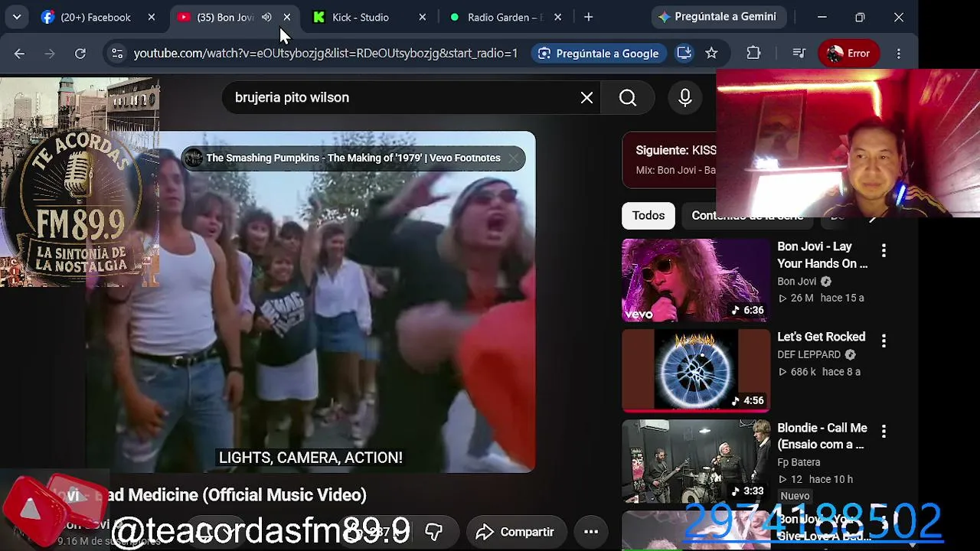Open the Chrome three-dot menu

coord(899,54)
